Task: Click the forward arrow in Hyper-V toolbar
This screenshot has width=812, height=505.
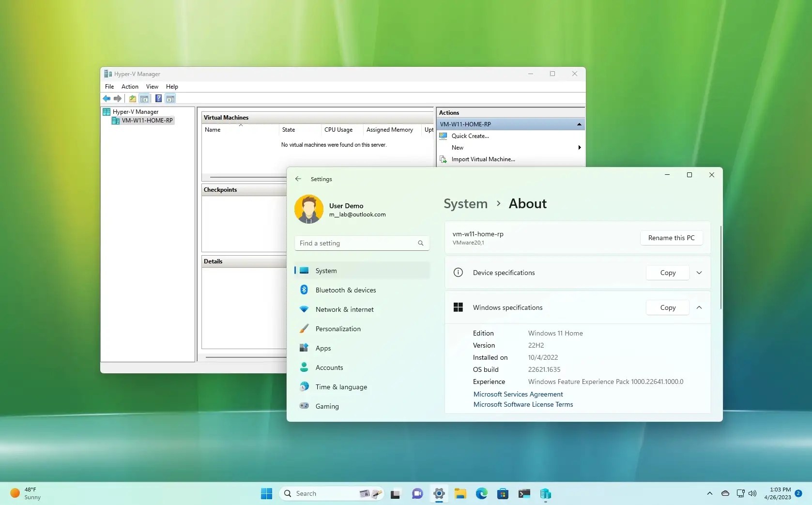Action: 118,98
